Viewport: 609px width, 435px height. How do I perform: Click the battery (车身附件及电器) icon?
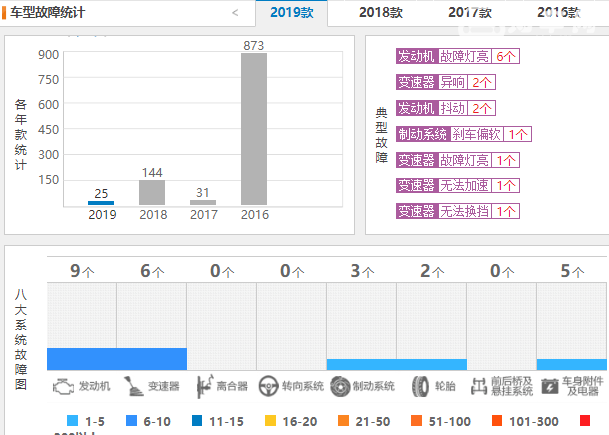pyautogui.click(x=550, y=386)
